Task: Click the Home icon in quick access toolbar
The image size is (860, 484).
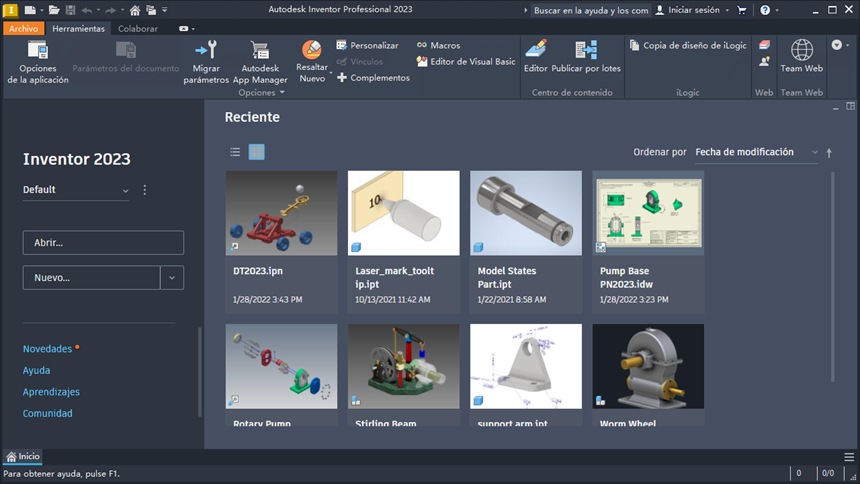Action: tap(134, 10)
